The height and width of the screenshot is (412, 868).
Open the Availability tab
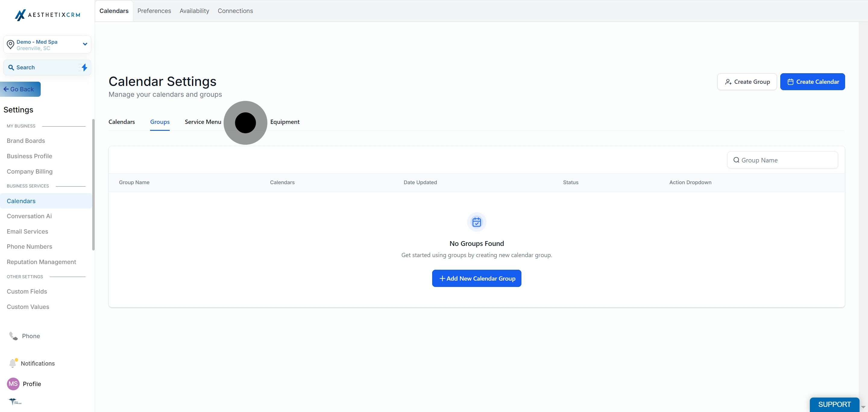(x=194, y=11)
